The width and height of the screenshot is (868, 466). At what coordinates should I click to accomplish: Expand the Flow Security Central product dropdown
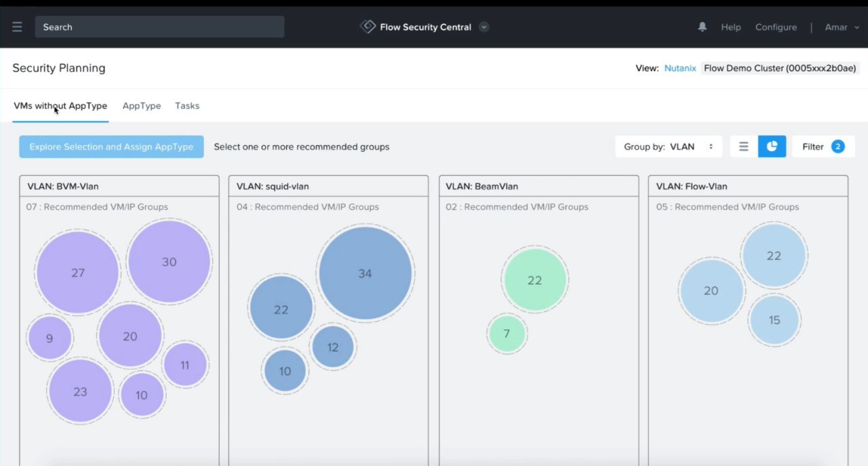(484, 27)
